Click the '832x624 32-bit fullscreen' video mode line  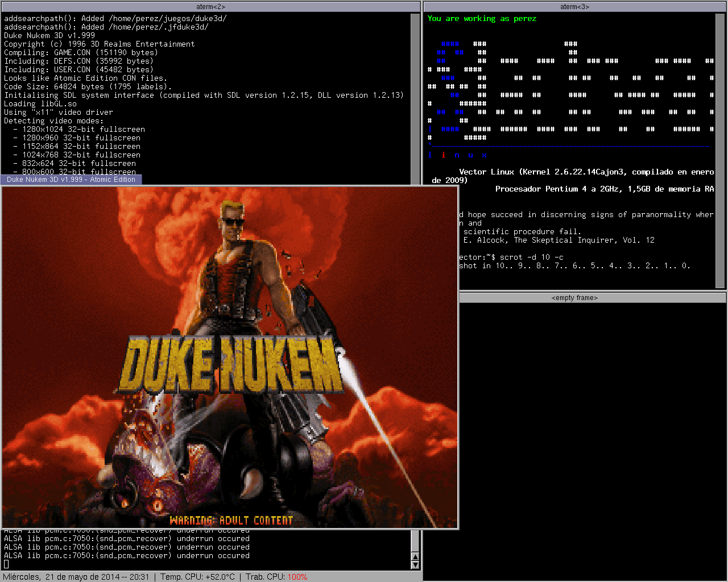point(75,163)
